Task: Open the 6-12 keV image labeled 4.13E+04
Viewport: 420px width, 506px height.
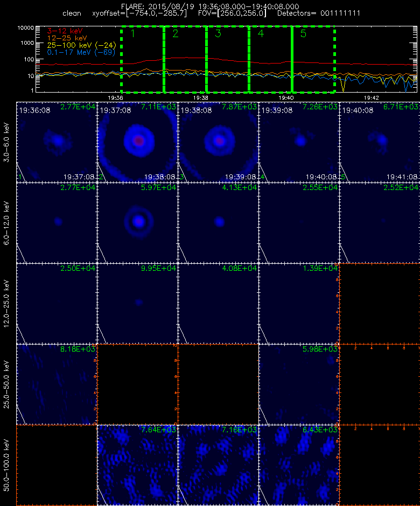Action: [x=218, y=223]
